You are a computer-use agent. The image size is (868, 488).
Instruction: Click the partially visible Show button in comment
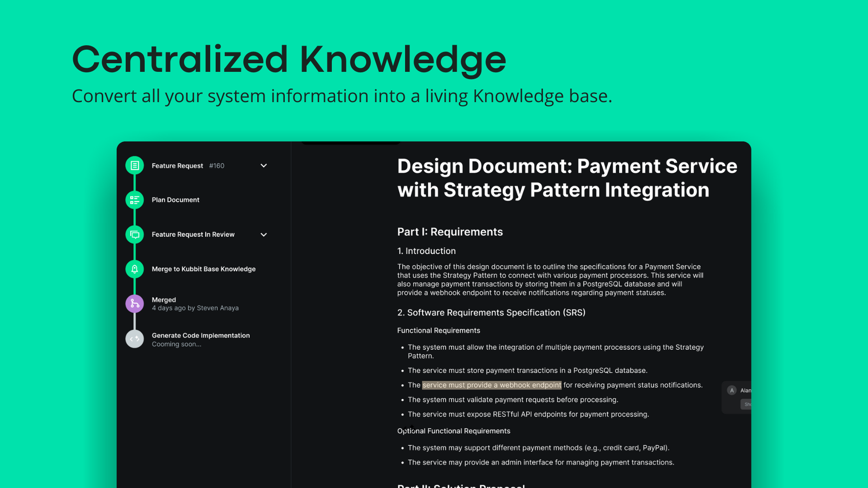coord(746,404)
